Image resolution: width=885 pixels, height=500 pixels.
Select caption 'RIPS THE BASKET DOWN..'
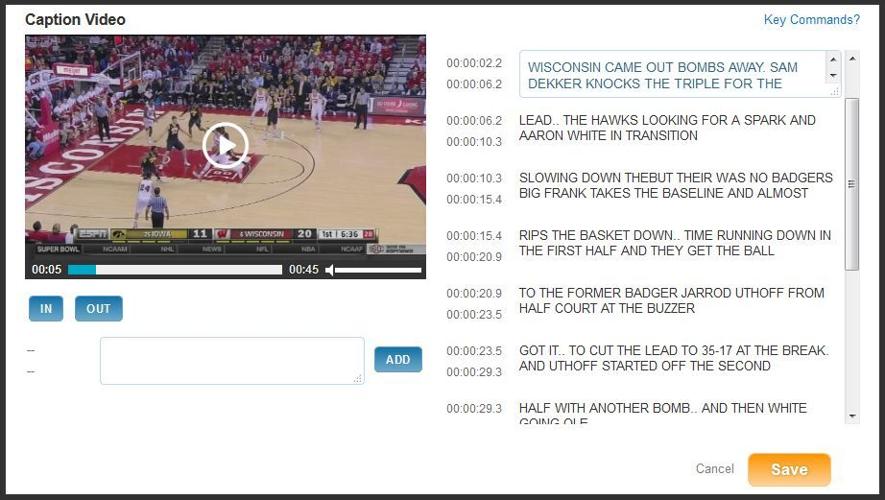pos(675,243)
